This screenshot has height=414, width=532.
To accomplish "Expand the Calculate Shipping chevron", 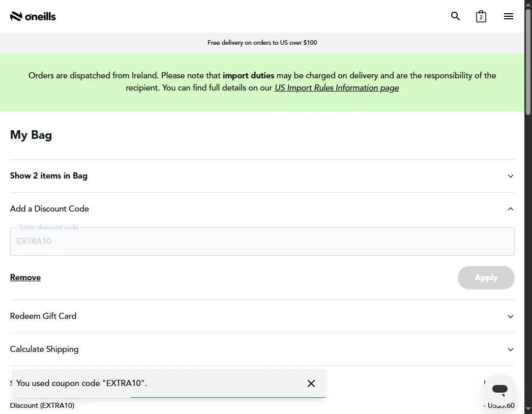I will [x=510, y=349].
